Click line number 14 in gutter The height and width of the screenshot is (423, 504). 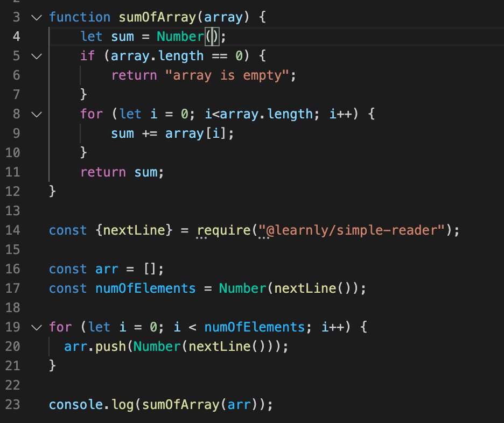[13, 230]
